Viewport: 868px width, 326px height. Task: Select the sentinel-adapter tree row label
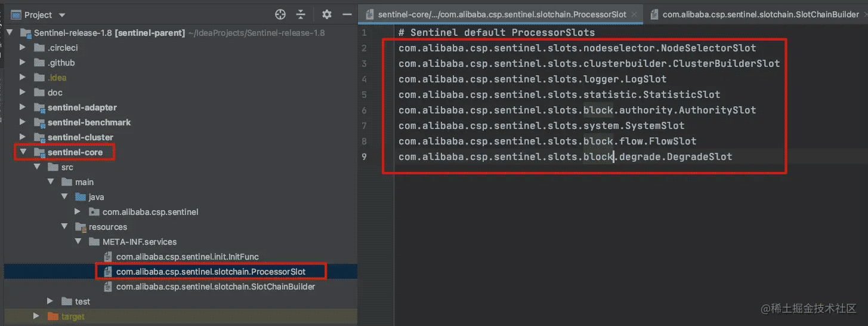82,107
